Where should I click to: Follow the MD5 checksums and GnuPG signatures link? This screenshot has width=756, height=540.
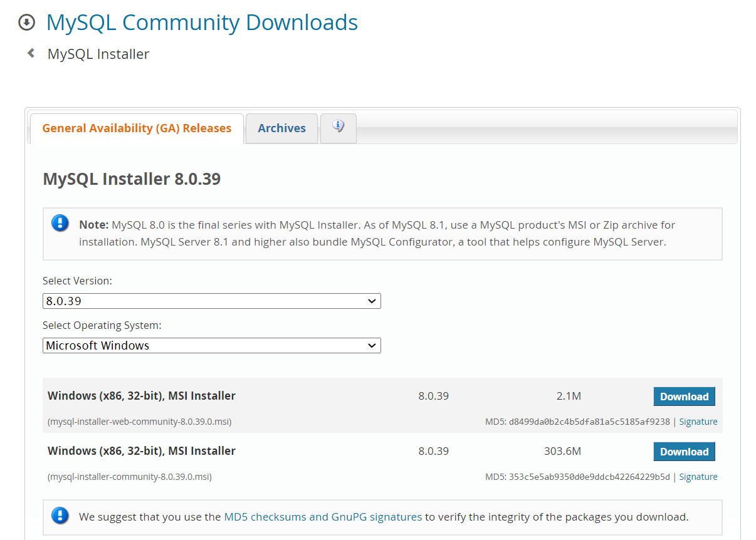pyautogui.click(x=323, y=517)
